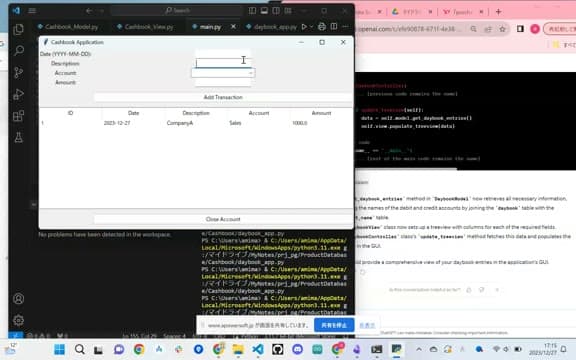
Task: Select the 2023-12-27 date cell
Action: 117,123
